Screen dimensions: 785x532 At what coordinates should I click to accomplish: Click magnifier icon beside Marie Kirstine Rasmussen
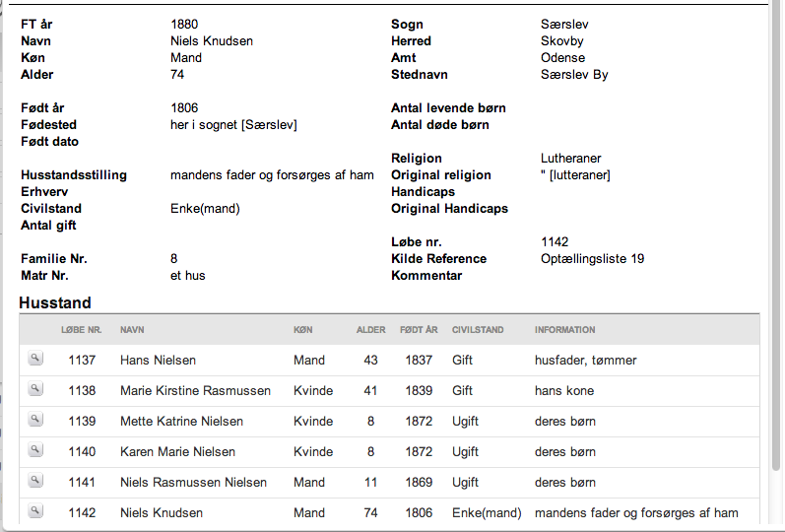[x=35, y=389]
